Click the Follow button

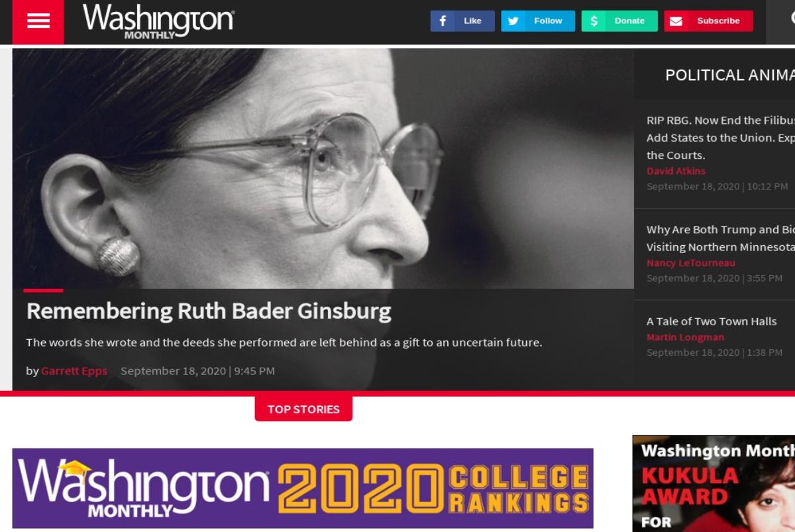pyautogui.click(x=538, y=21)
